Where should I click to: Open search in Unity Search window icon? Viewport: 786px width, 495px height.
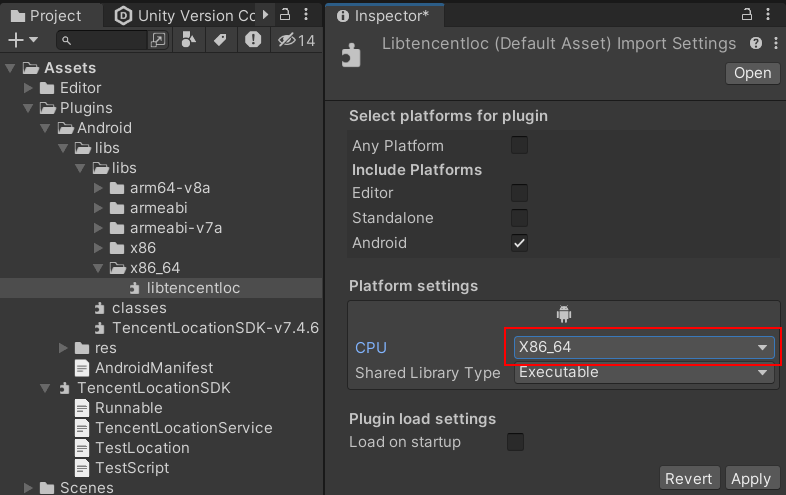pos(158,40)
